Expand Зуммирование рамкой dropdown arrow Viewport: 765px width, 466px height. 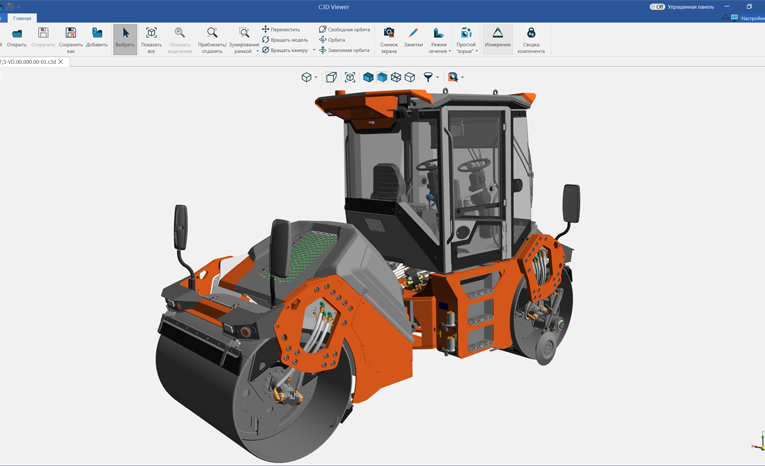coord(258,51)
